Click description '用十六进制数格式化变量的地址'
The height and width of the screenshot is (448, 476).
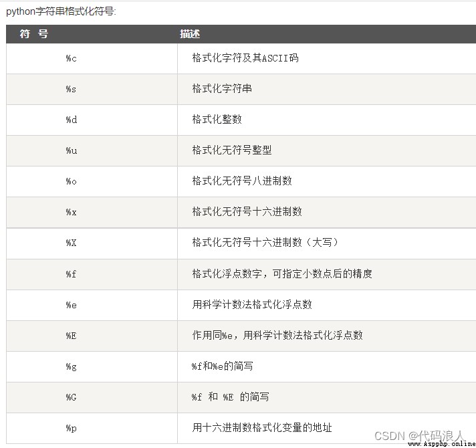coord(262,427)
